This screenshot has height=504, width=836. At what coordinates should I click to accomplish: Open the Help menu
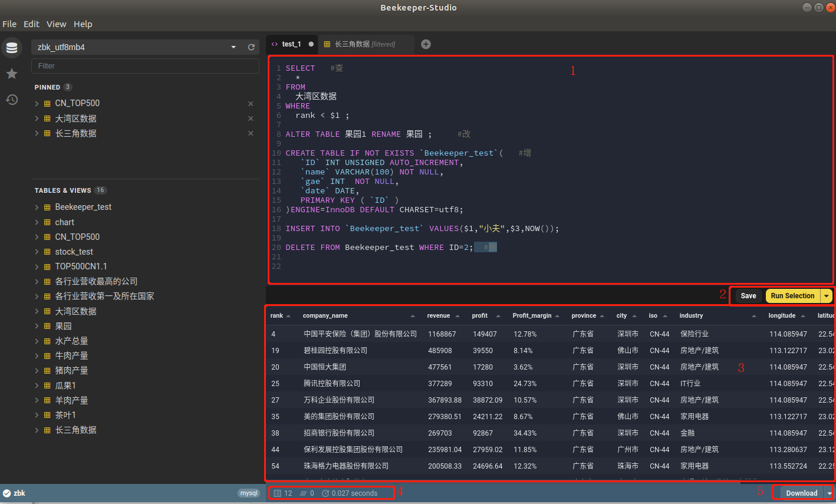pyautogui.click(x=83, y=24)
